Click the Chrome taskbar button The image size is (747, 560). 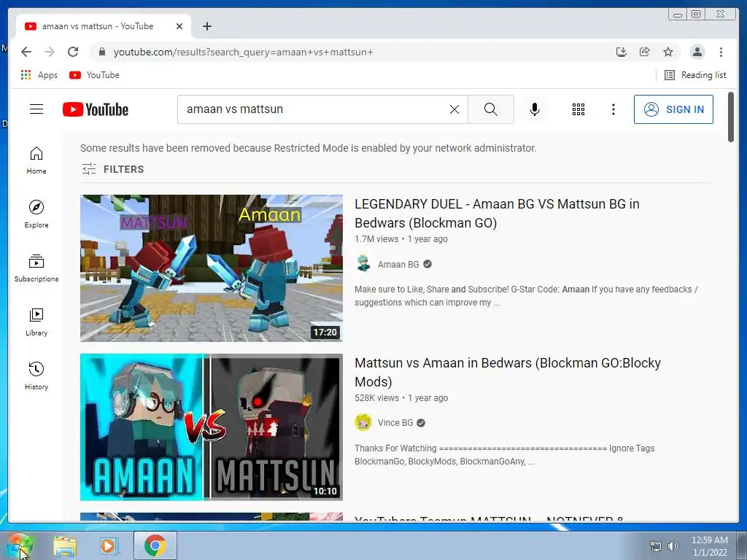[x=155, y=545]
